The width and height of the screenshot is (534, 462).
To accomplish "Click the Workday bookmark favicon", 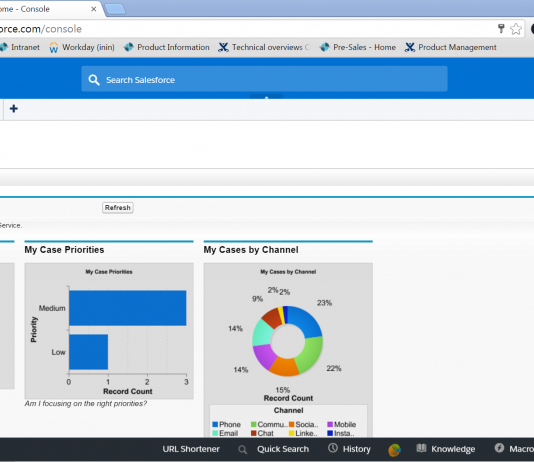I will tap(53, 48).
